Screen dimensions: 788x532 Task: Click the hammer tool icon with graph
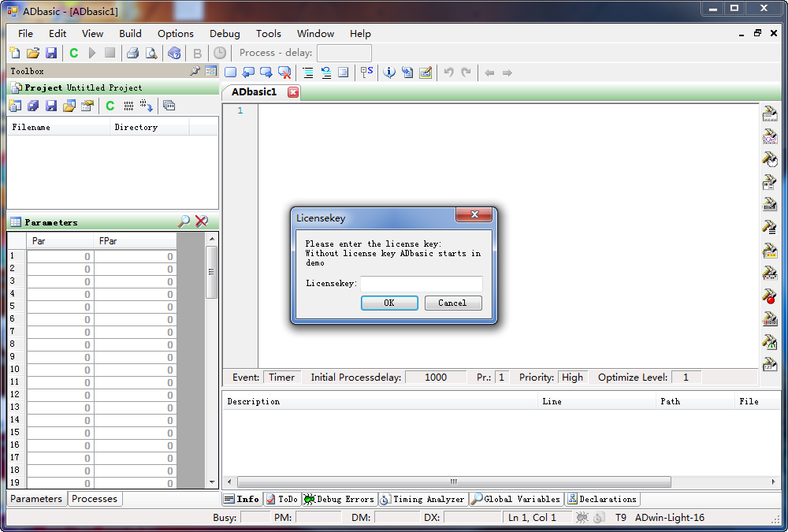point(769,136)
